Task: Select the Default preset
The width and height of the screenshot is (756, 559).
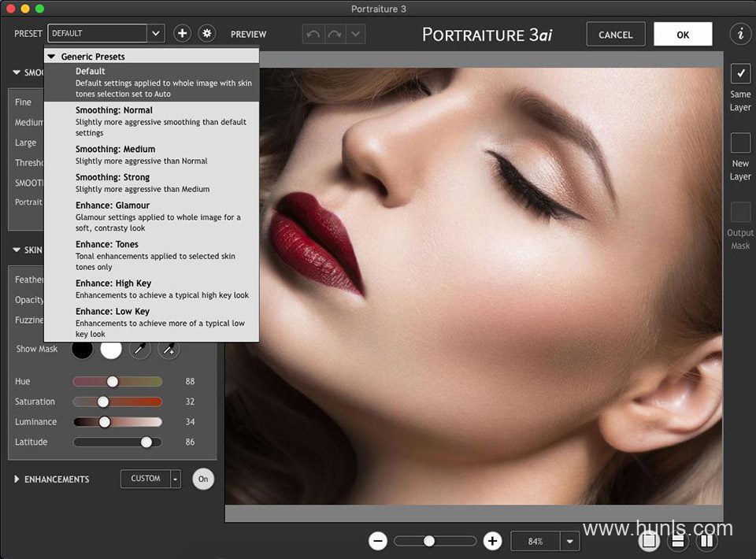Action: pos(151,82)
